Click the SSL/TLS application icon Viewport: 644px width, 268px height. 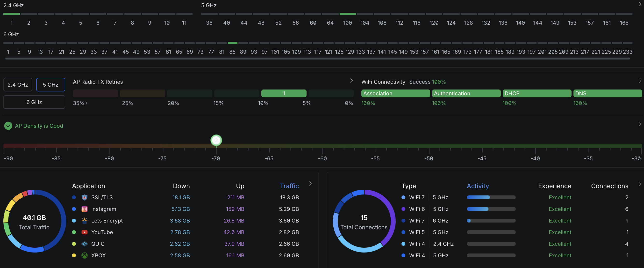coord(85,197)
